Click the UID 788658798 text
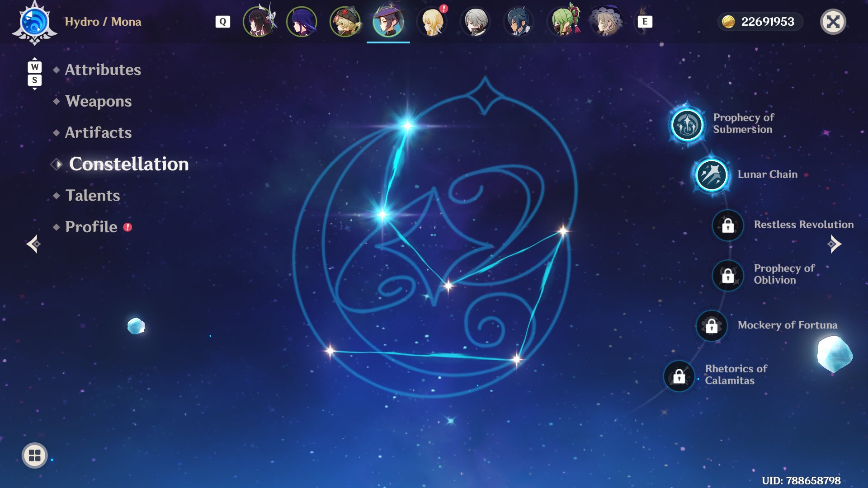 pos(801,480)
